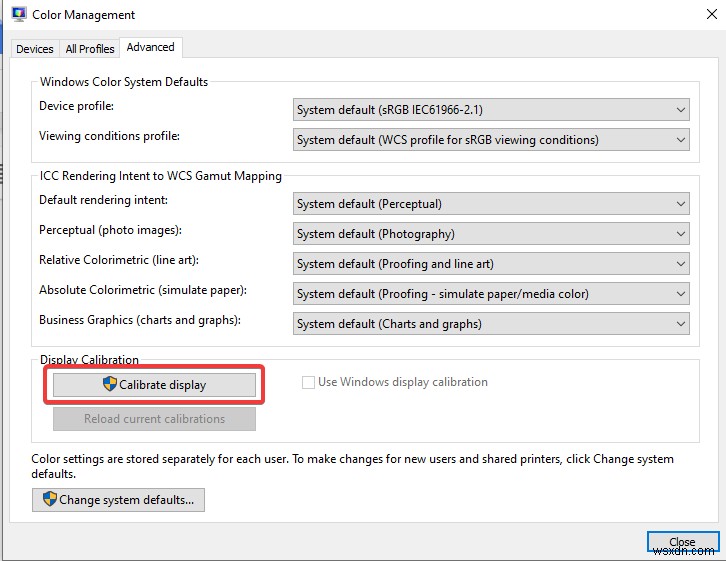Select the Advanced tab
The height and width of the screenshot is (561, 726).
pyautogui.click(x=151, y=47)
